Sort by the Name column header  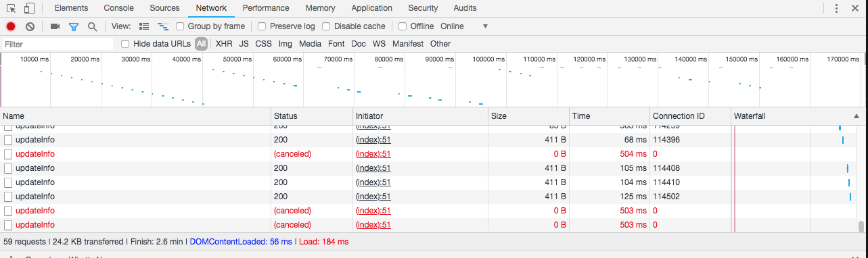point(135,116)
